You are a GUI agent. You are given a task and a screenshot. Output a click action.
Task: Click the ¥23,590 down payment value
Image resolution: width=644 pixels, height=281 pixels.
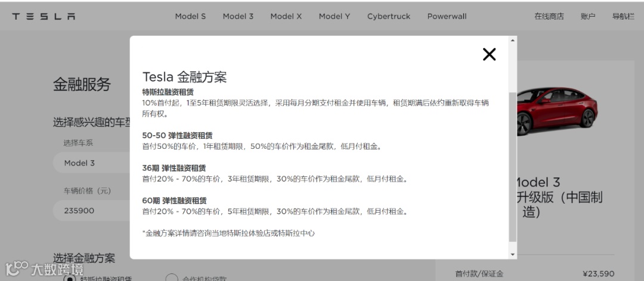pos(599,274)
